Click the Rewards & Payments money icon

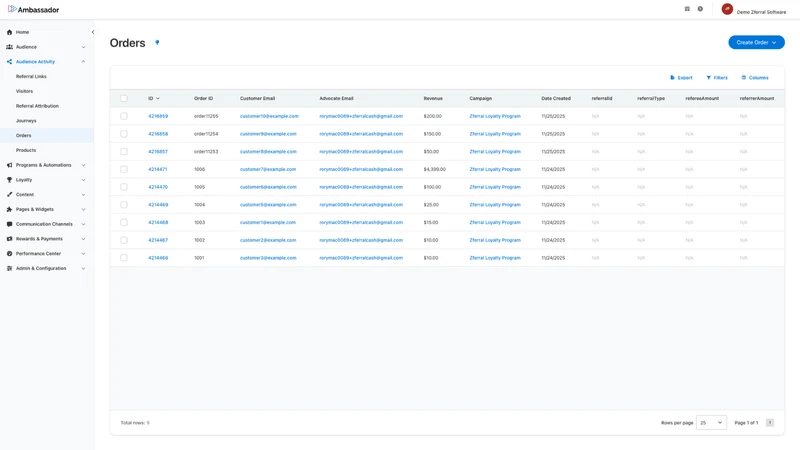coord(9,239)
